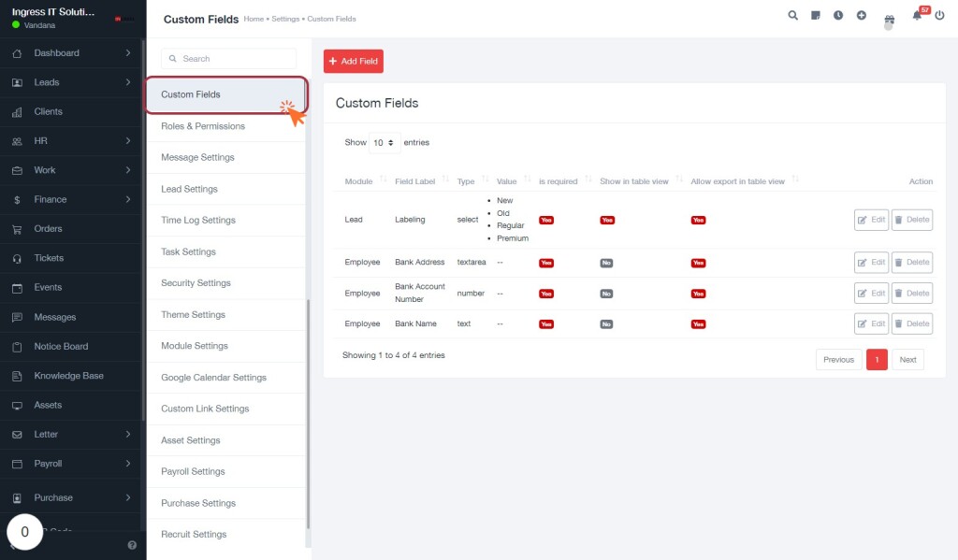958x560 pixels.
Task: Open the entries count dropdown
Action: (x=385, y=143)
